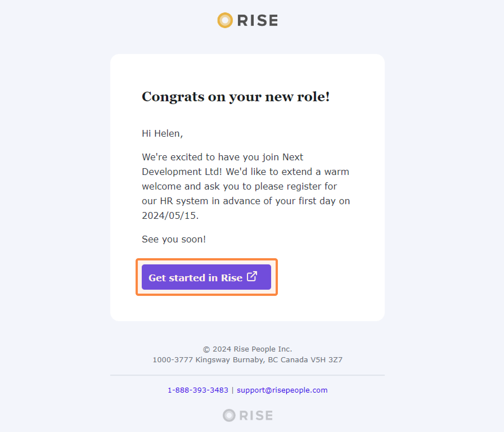Click the See you soon text

pyautogui.click(x=174, y=239)
